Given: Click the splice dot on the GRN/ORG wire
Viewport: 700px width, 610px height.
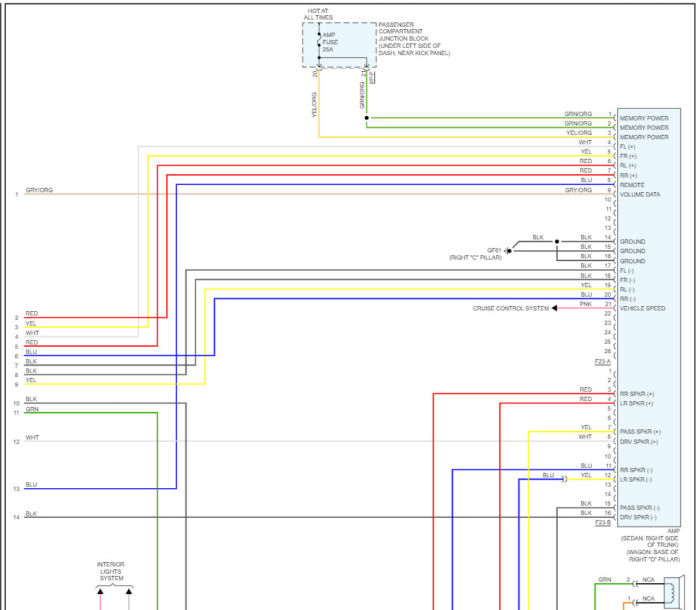Looking at the screenshot, I should [x=366, y=118].
